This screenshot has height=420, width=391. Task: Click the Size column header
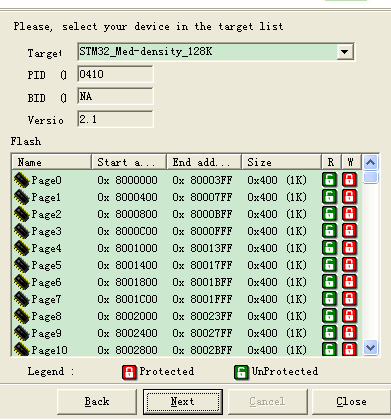click(x=282, y=162)
